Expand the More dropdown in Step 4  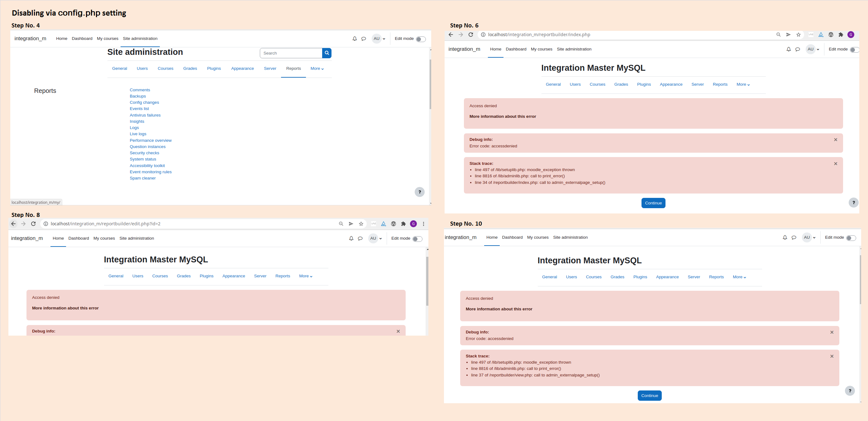317,69
